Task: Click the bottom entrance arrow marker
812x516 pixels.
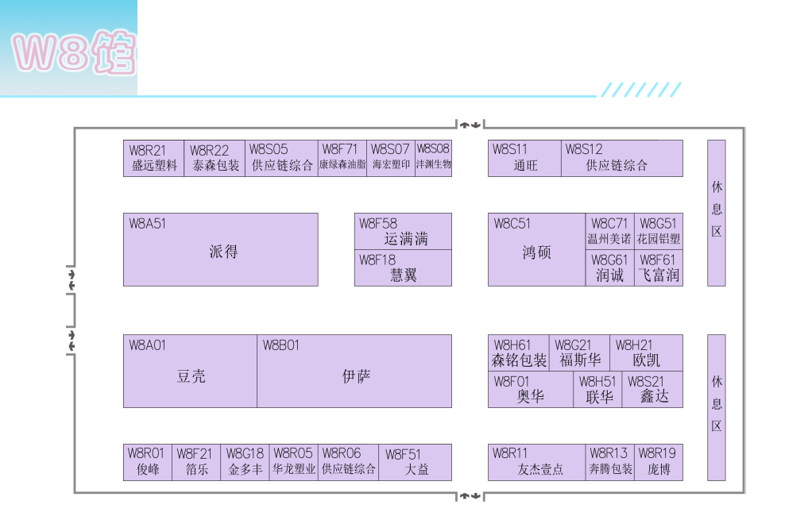Action: click(x=470, y=496)
